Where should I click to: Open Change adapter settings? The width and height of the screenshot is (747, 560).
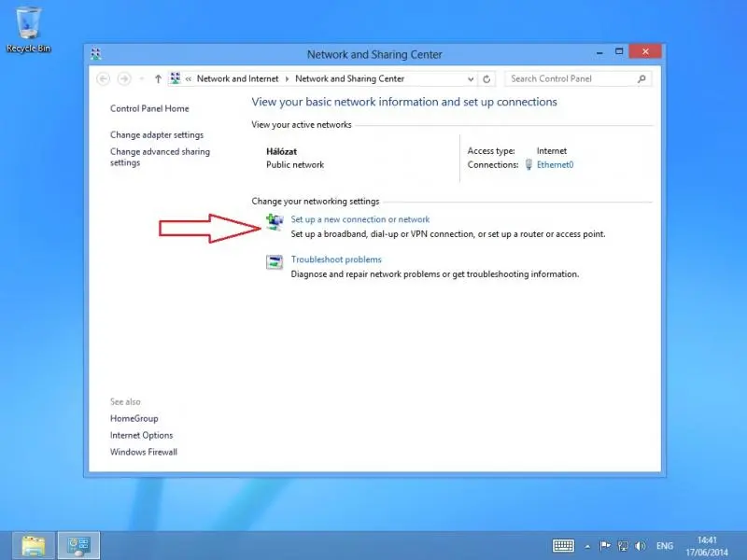(x=157, y=135)
